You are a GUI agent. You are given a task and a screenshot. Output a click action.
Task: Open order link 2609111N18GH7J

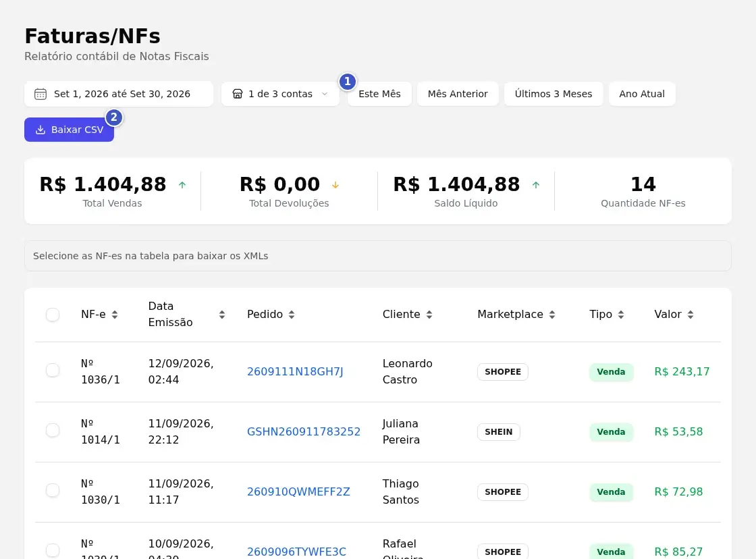(295, 371)
